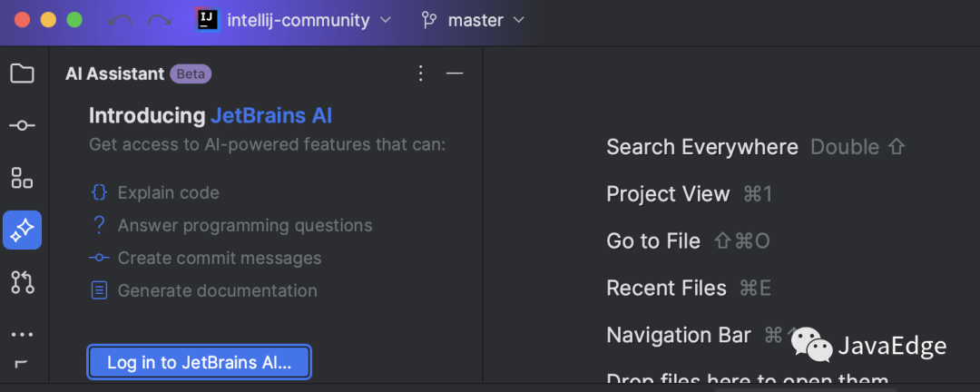Click the redo arrow in title bar

tap(160, 20)
